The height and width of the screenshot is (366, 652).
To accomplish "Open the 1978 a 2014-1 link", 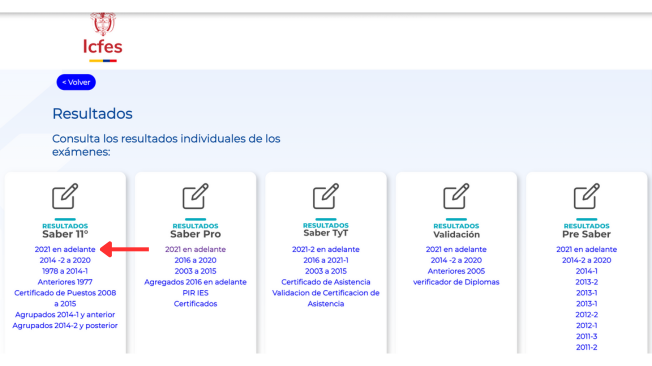I will coord(65,271).
